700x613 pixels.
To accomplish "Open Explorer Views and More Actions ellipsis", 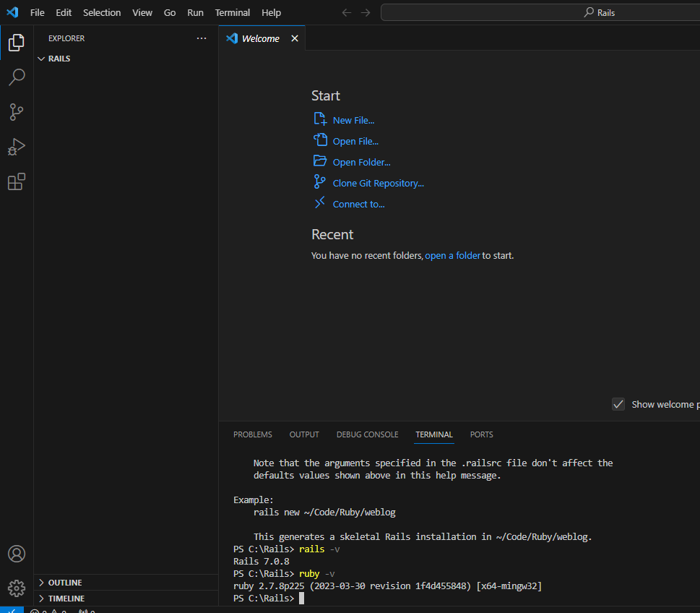I will (x=202, y=38).
